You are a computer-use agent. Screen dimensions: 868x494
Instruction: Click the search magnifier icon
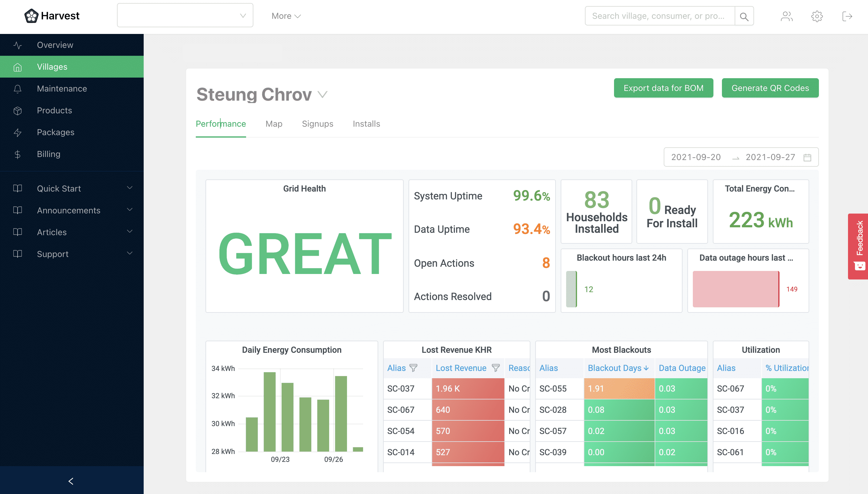[x=744, y=15]
